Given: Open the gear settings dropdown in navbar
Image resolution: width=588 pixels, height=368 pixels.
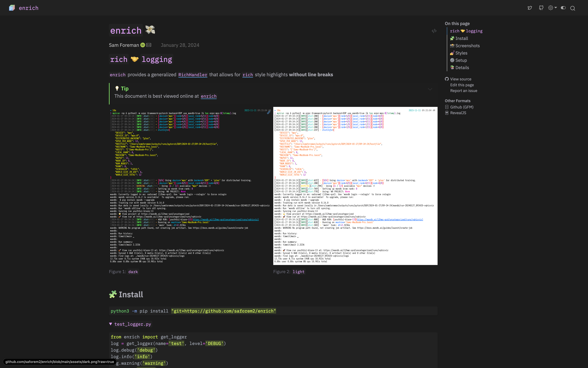Looking at the screenshot, I should (x=552, y=8).
